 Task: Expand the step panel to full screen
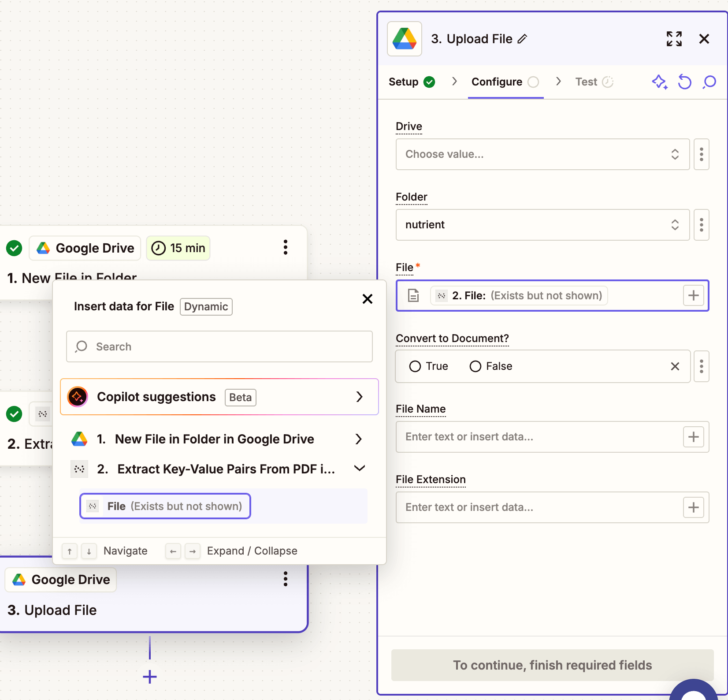(674, 39)
